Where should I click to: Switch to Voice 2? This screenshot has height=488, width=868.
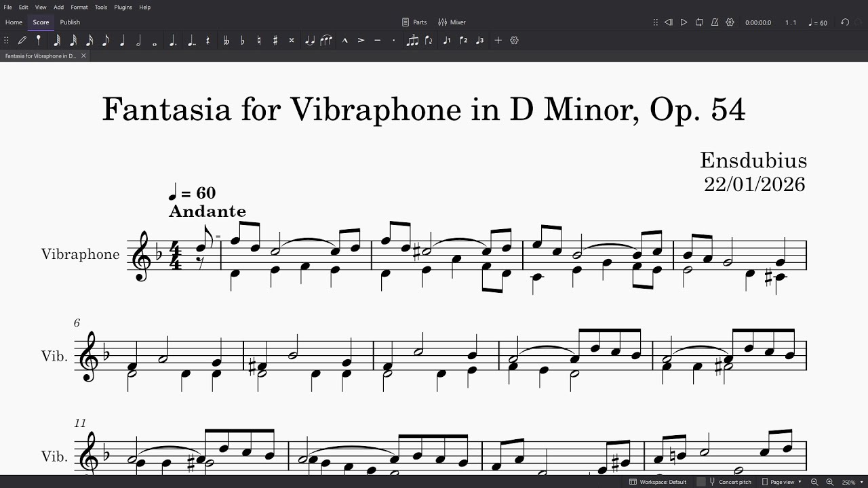click(x=463, y=41)
